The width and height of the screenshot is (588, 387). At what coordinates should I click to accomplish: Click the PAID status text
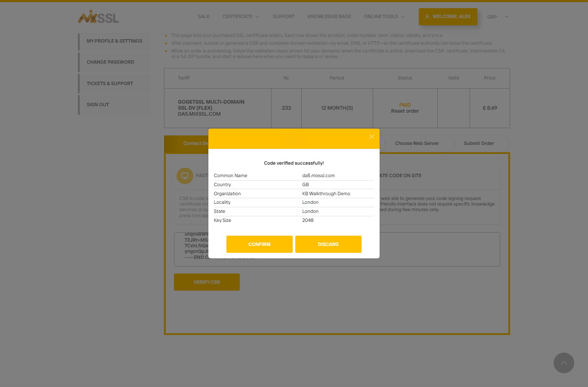tap(405, 105)
